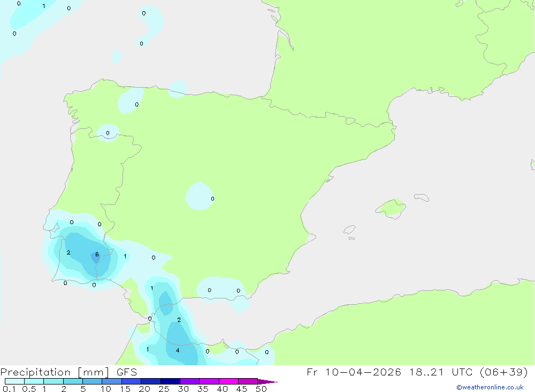Click the legend label 0.1

pyautogui.click(x=9, y=389)
